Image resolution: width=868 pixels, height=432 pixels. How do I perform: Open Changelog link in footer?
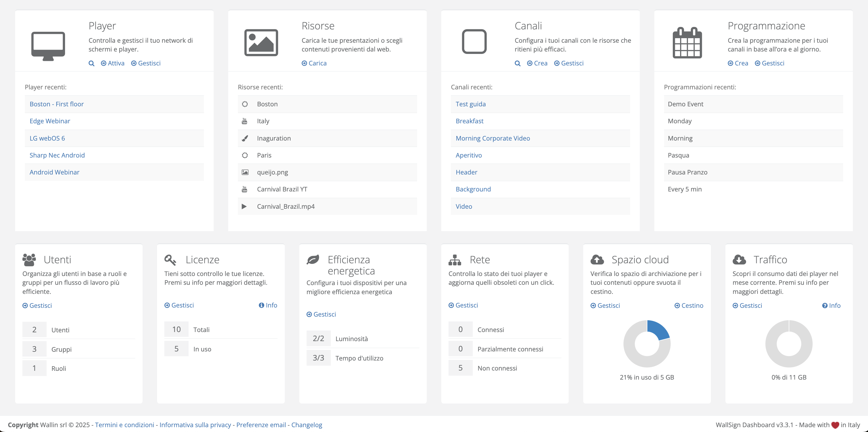coord(307,425)
